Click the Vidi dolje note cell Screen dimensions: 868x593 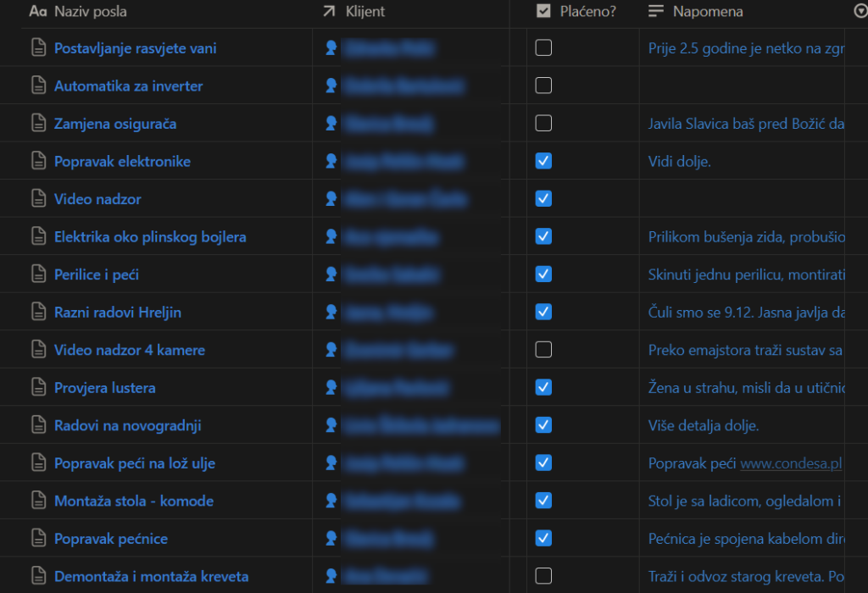(679, 161)
